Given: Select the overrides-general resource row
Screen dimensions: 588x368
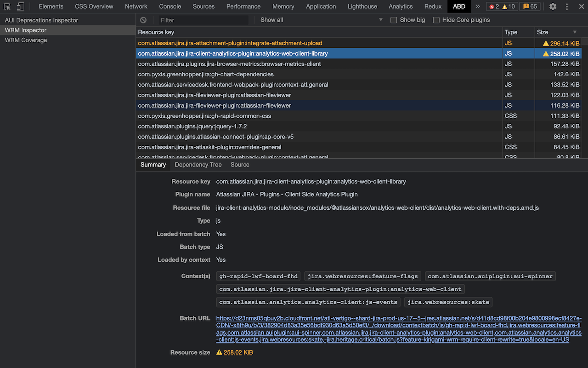Looking at the screenshot, I should coord(359,147).
